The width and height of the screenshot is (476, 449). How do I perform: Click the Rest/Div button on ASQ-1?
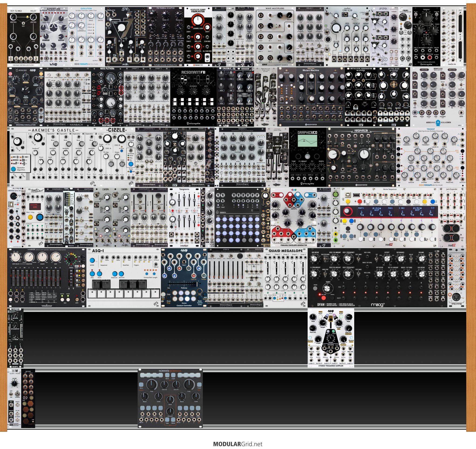[121, 273]
